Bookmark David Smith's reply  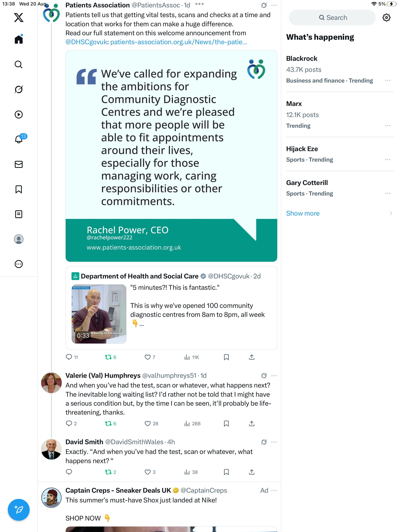pyautogui.click(x=226, y=472)
